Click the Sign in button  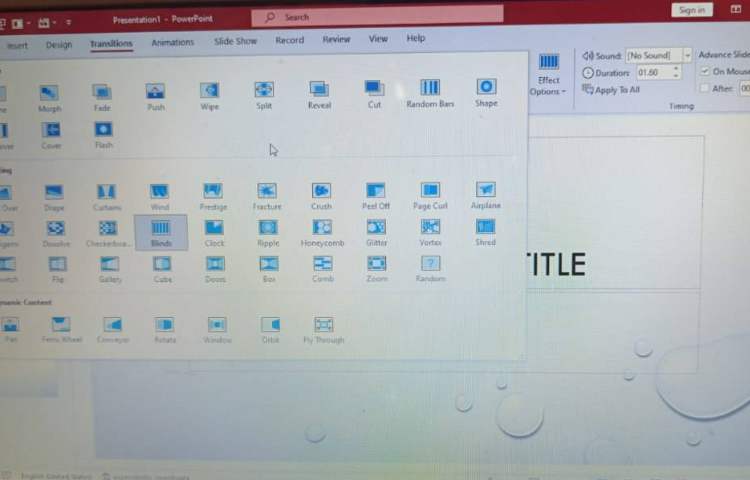(x=691, y=10)
